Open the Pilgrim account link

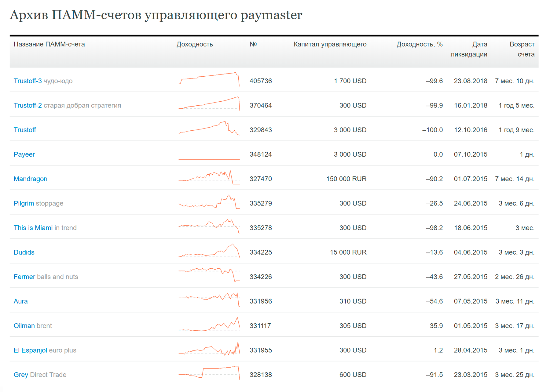tap(24, 203)
